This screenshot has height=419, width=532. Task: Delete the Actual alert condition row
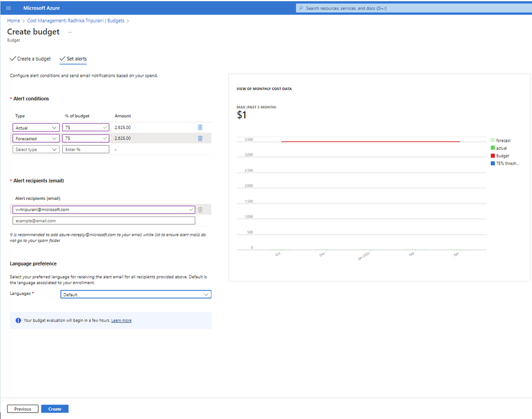[x=200, y=127]
